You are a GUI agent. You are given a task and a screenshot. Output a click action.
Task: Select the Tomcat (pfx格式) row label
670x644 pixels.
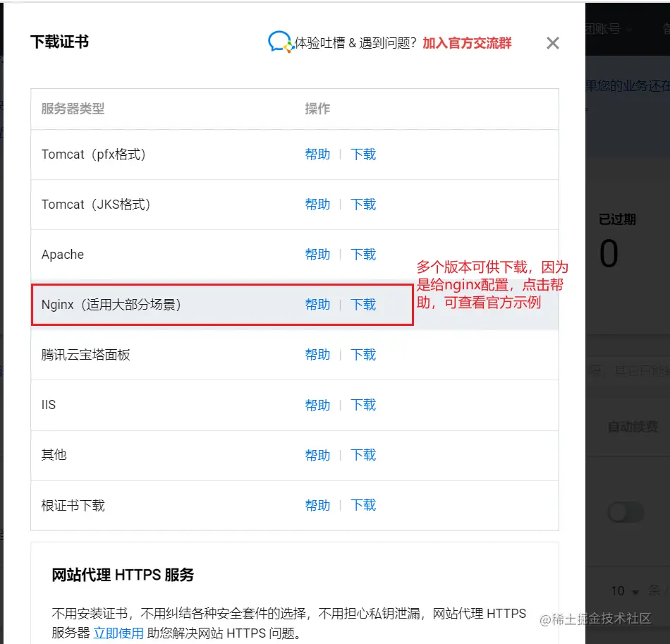click(94, 154)
